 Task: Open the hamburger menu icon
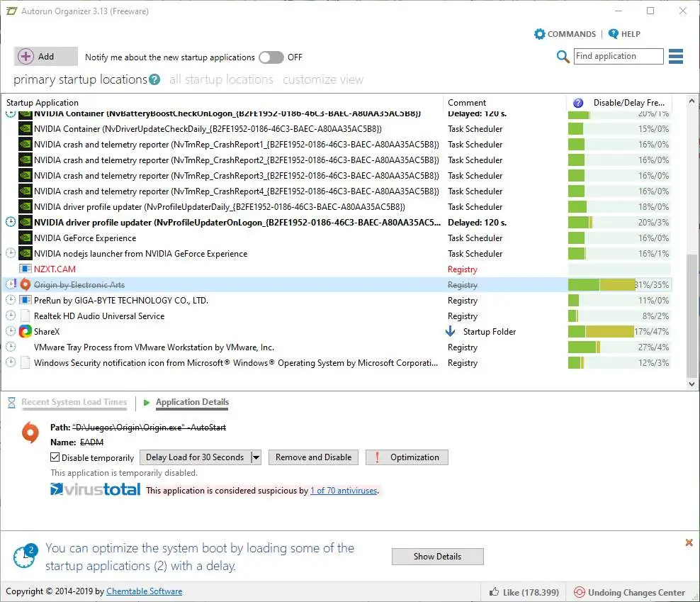[x=675, y=56]
